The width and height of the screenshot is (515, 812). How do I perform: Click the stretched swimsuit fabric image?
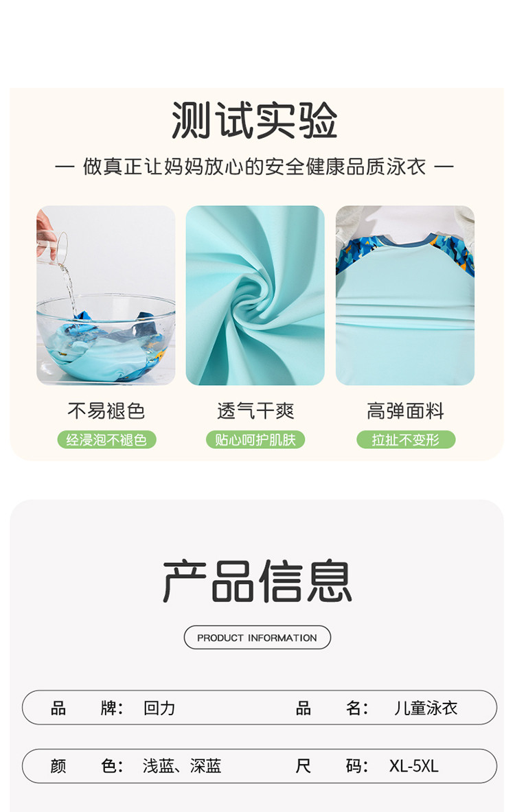pyautogui.click(x=405, y=295)
